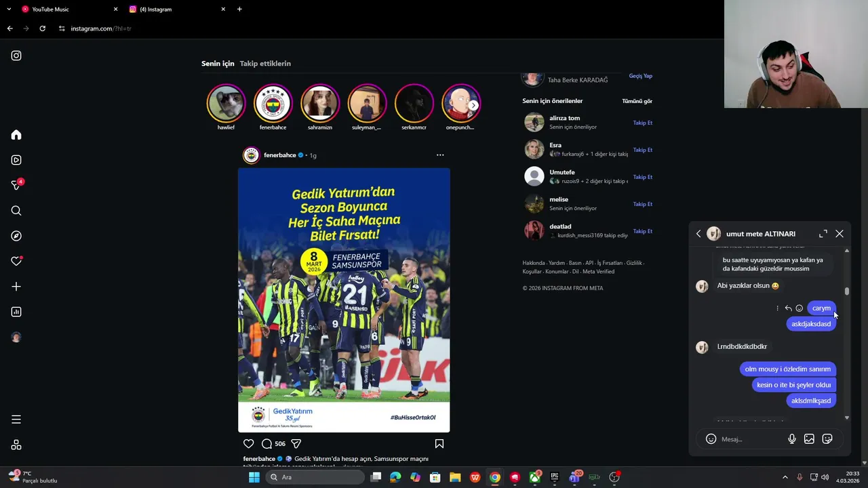This screenshot has height=488, width=868.
Task: Open the Epic Games taskbar icon
Action: (554, 477)
